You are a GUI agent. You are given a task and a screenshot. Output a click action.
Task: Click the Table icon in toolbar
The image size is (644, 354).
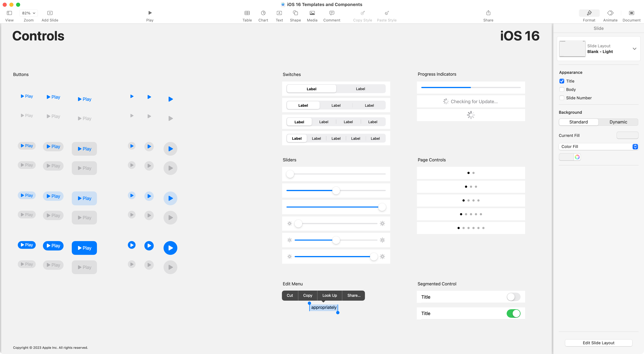(247, 13)
